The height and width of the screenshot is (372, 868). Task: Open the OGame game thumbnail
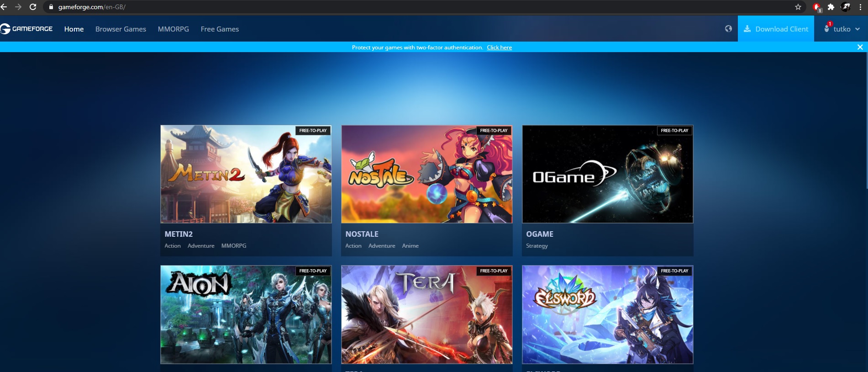tap(608, 174)
